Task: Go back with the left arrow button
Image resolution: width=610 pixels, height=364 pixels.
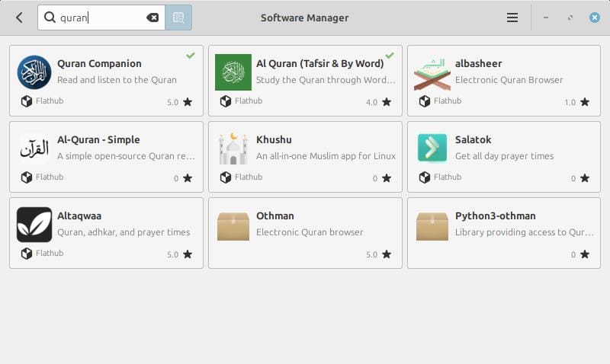Action: [x=19, y=18]
